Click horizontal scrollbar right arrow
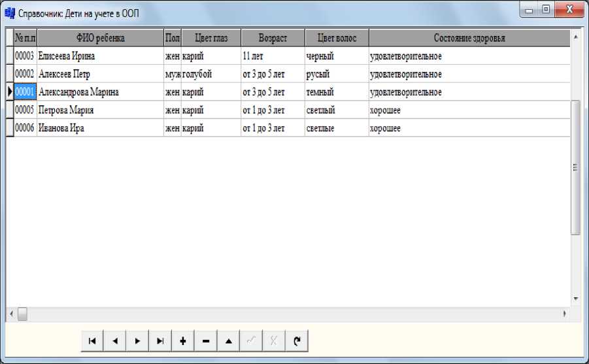 click(x=565, y=313)
